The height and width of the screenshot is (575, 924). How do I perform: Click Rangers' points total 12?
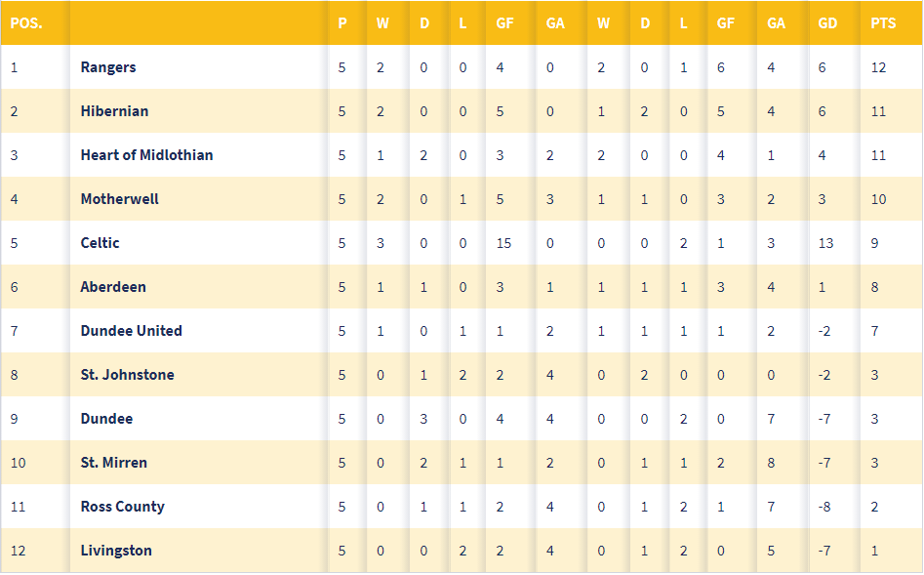[x=878, y=67]
